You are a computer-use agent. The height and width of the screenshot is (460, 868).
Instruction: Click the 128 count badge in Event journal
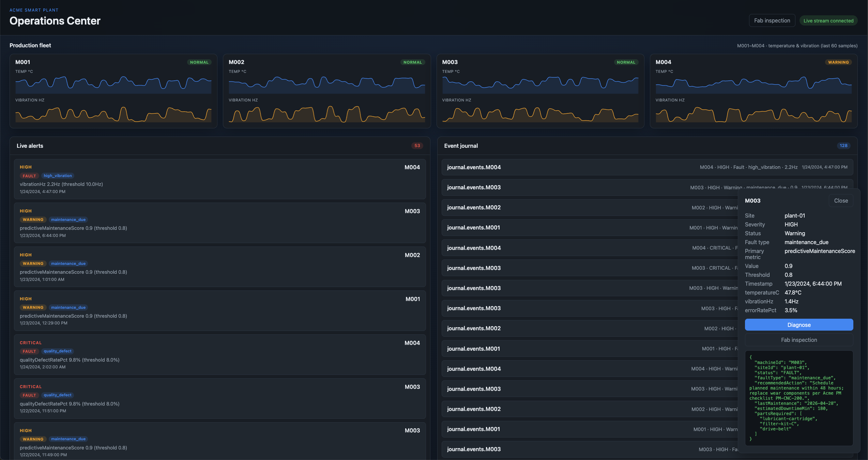point(843,146)
